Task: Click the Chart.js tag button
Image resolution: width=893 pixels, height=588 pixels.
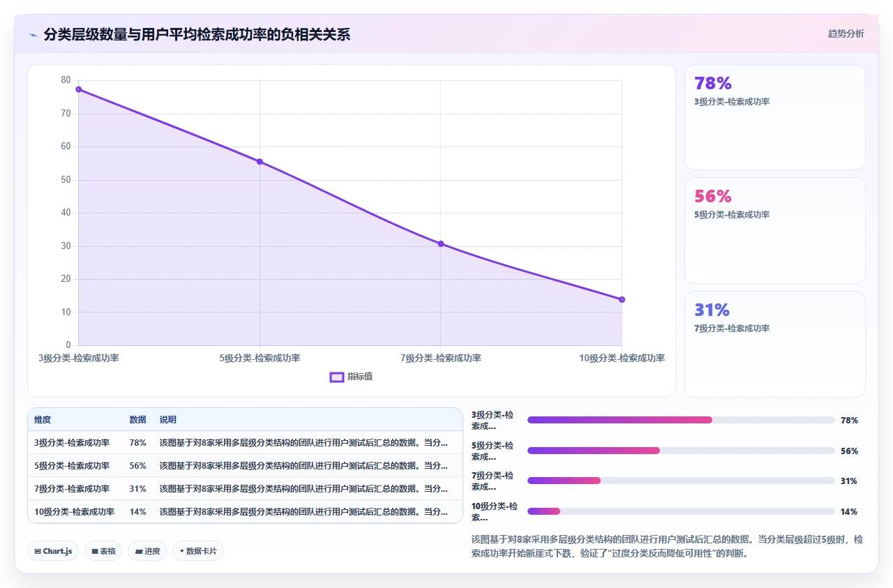Action: point(54,551)
